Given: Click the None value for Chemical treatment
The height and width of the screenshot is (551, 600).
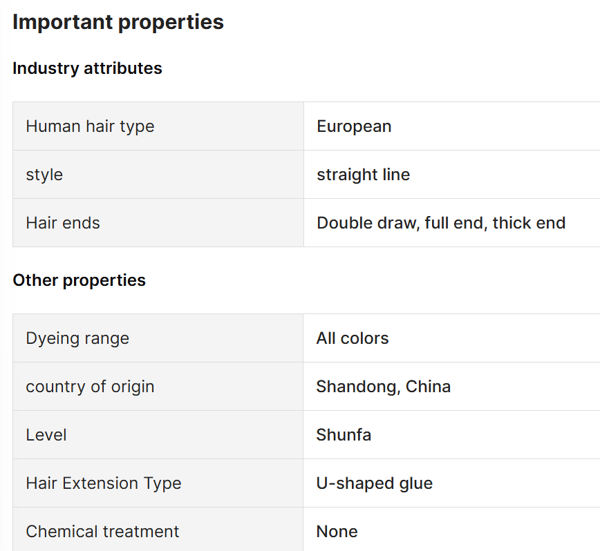Looking at the screenshot, I should pyautogui.click(x=337, y=531).
